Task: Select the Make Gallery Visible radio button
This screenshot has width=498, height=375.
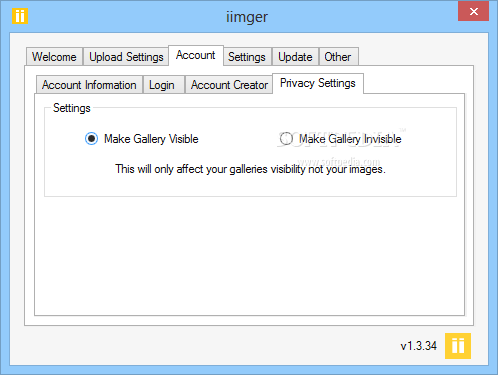Action: tap(91, 139)
